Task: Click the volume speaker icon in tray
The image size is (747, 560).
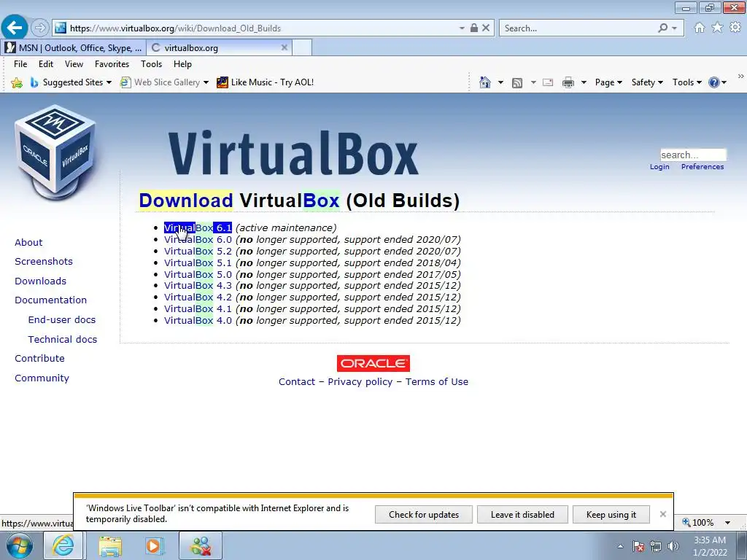Action: [673, 546]
